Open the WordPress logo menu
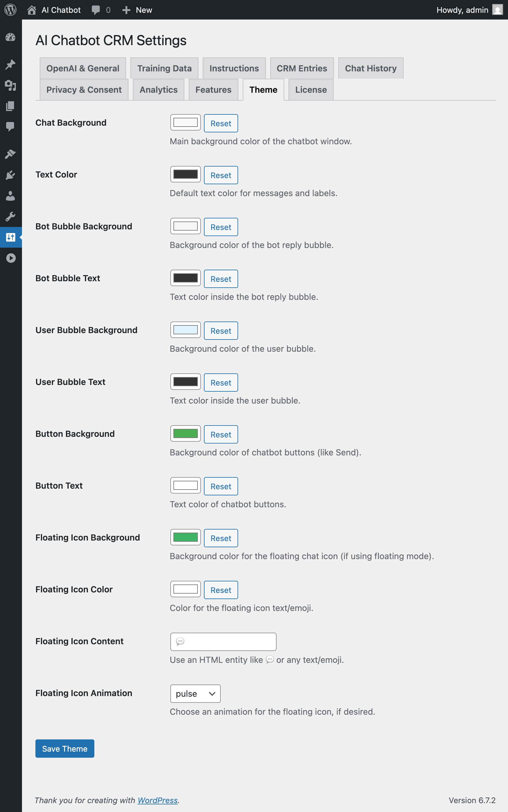This screenshot has width=508, height=812. tap(10, 10)
